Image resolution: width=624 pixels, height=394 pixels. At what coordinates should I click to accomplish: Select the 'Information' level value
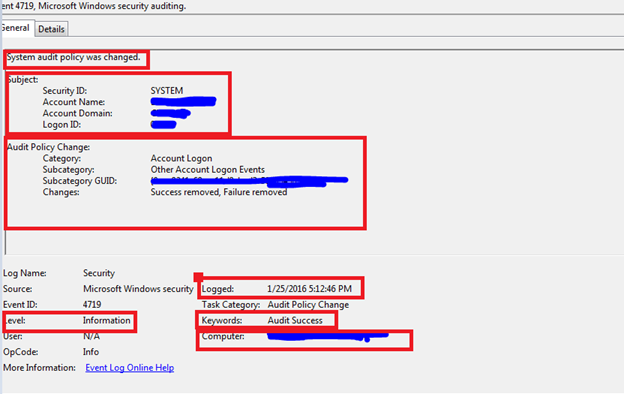pyautogui.click(x=106, y=320)
